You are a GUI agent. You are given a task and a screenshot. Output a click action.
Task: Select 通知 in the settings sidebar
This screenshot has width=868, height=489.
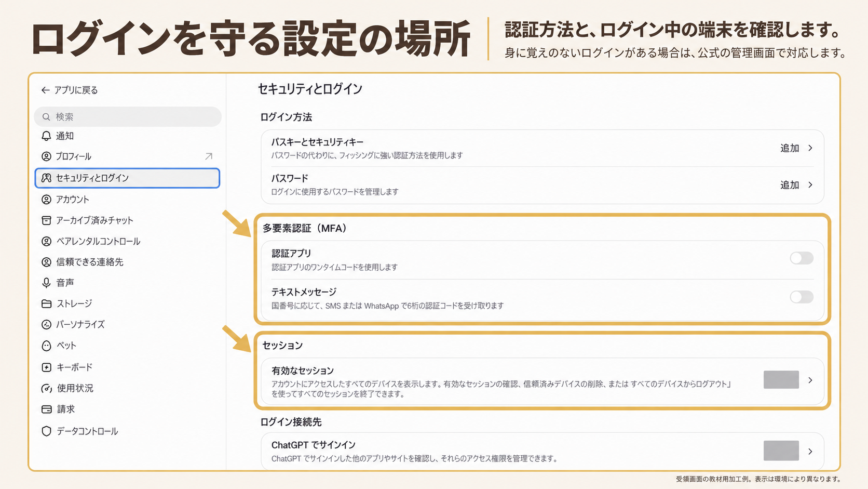tap(127, 136)
